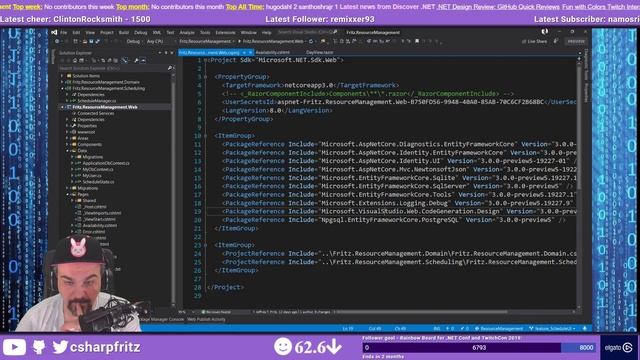Image resolution: width=640 pixels, height=360 pixels.
Task: Open the Edit menu
Action: (x=76, y=32)
